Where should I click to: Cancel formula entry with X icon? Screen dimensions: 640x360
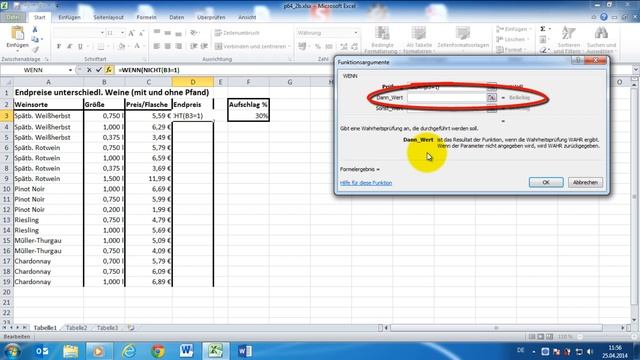click(x=89, y=70)
